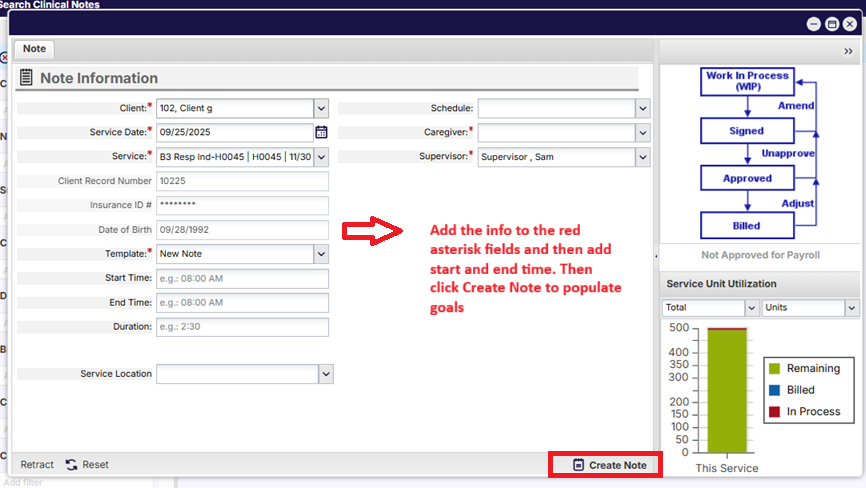866x488 pixels.
Task: Click the Add filter text in background window
Action: coord(23,482)
